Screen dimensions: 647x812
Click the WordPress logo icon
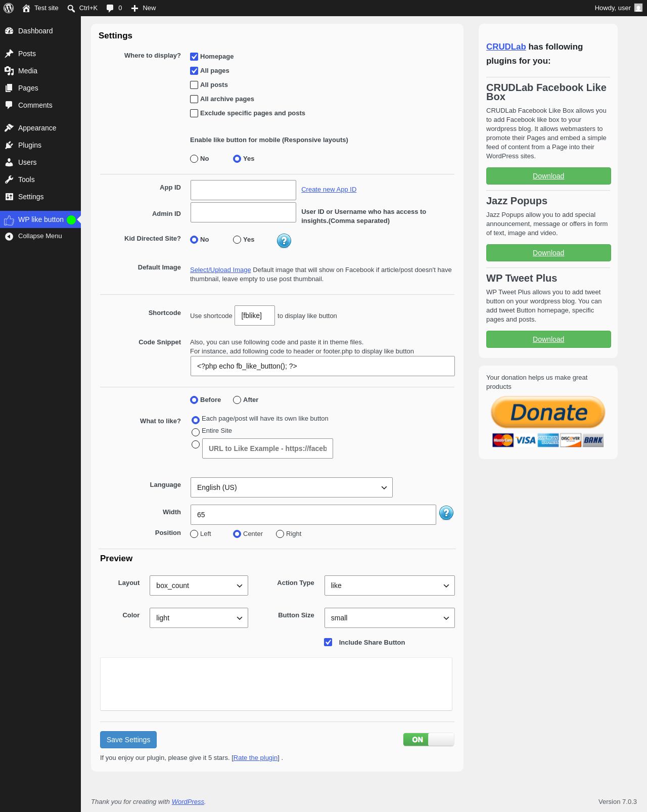9,8
